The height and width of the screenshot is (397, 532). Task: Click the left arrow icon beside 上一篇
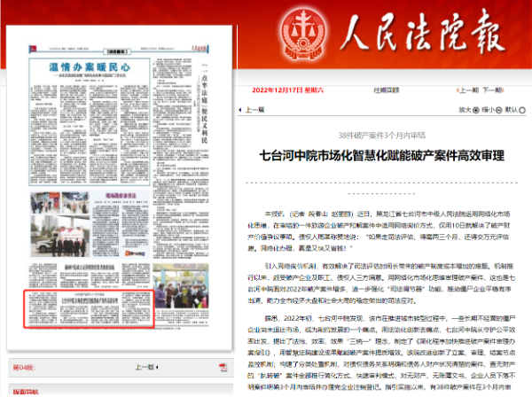tap(239, 111)
